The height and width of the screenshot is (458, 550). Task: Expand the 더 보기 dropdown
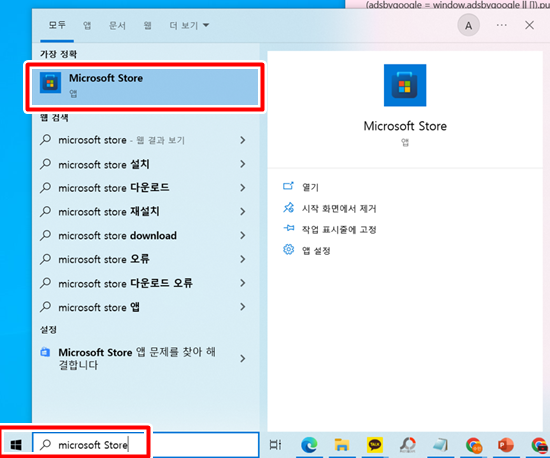pyautogui.click(x=189, y=25)
